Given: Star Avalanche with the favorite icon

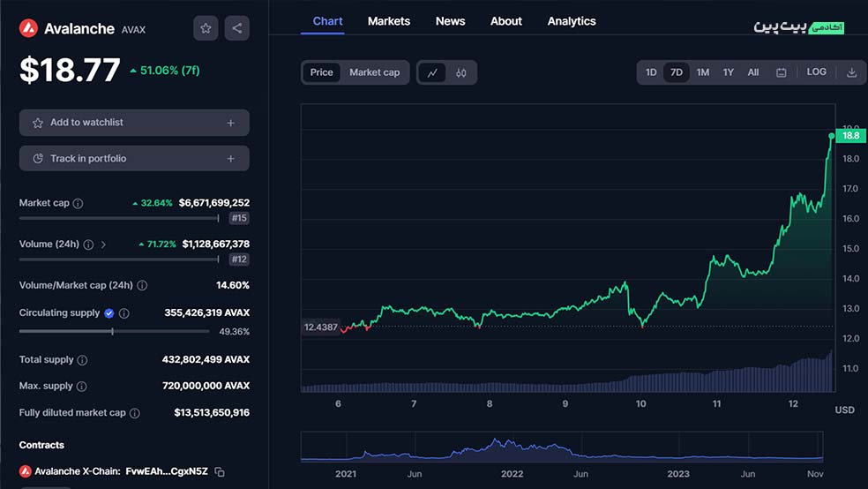Looking at the screenshot, I should (x=206, y=28).
